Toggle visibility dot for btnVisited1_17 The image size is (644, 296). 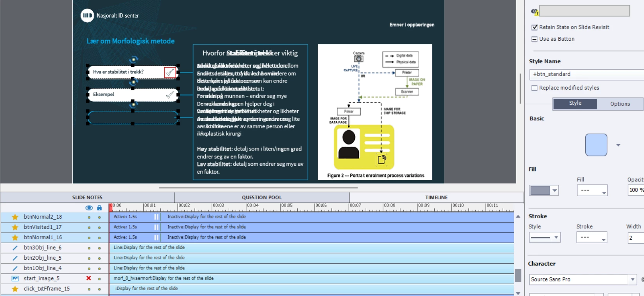tap(89, 228)
